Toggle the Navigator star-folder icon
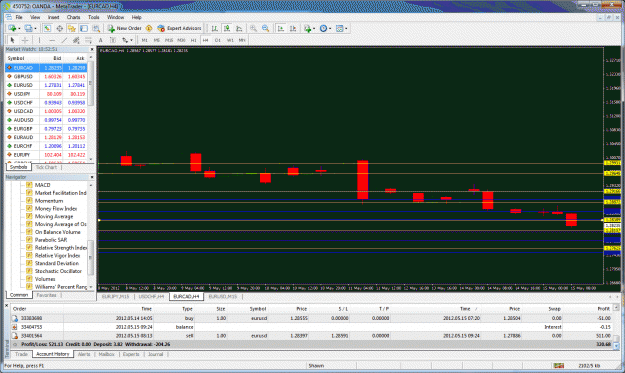 coord(71,28)
